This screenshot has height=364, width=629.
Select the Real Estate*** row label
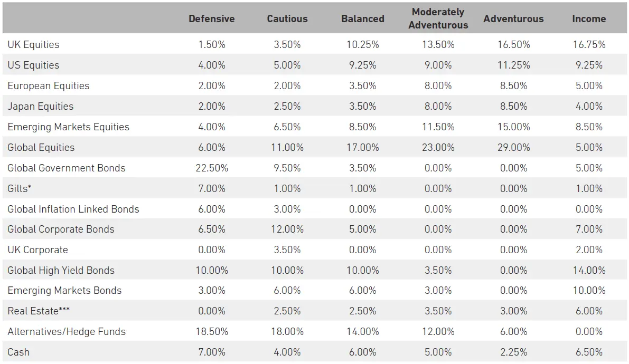point(39,311)
